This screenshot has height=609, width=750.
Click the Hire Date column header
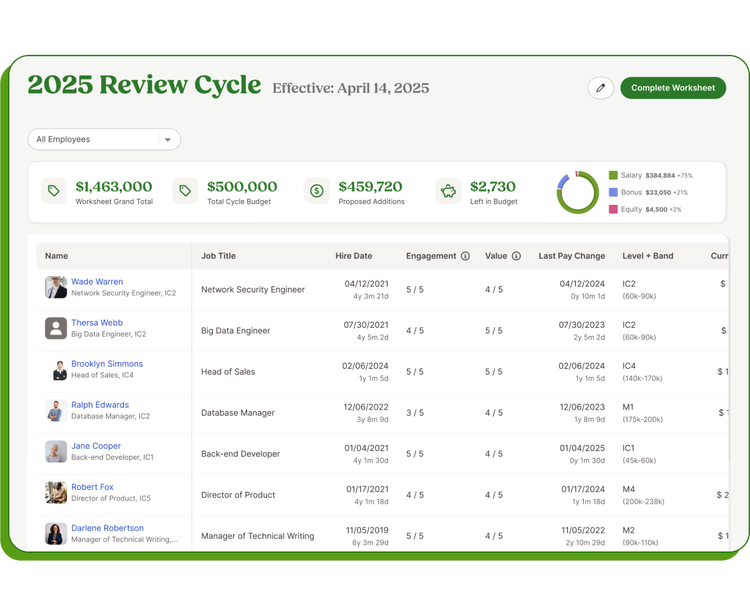pos(353,256)
